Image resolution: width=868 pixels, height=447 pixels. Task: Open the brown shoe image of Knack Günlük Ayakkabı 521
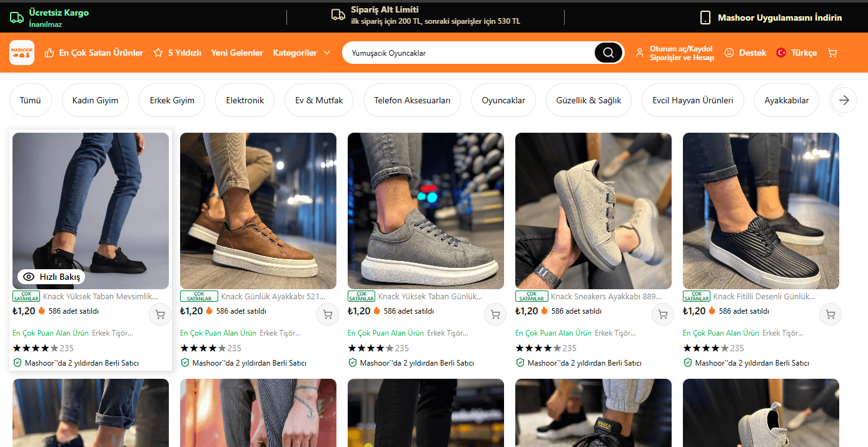click(x=258, y=211)
